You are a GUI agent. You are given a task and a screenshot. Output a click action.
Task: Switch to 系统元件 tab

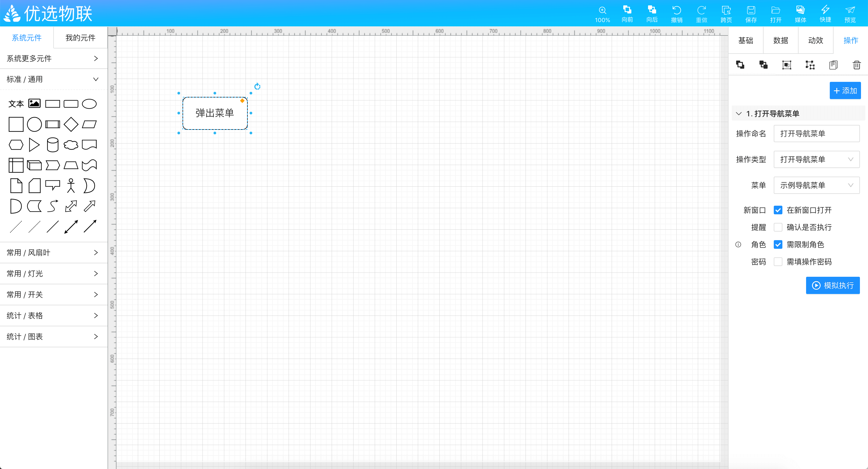point(27,37)
